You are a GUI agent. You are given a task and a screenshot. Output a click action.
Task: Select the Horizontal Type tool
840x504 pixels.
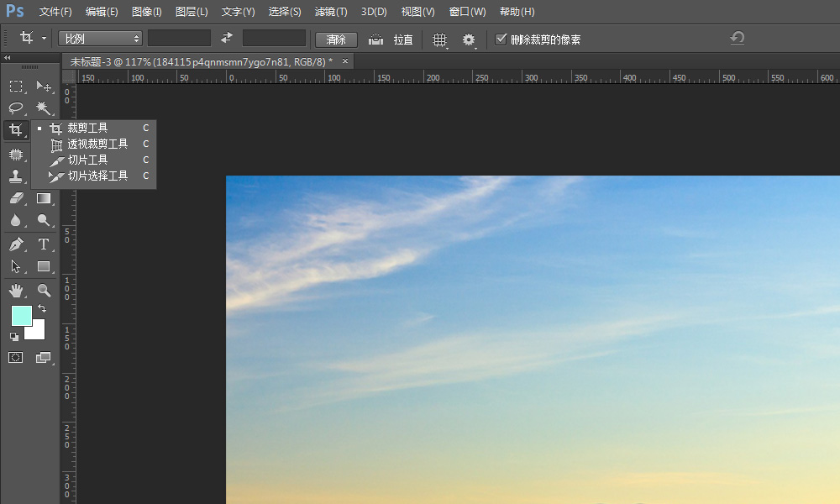(44, 244)
